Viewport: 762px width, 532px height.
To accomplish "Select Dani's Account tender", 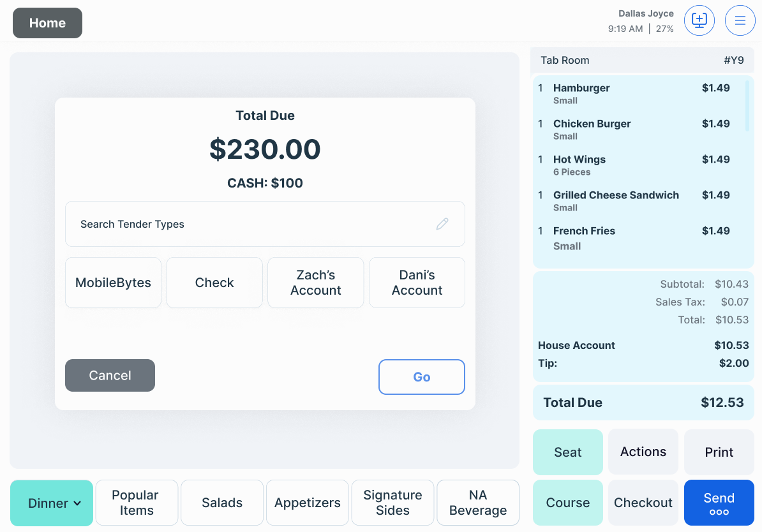I will coord(417,283).
